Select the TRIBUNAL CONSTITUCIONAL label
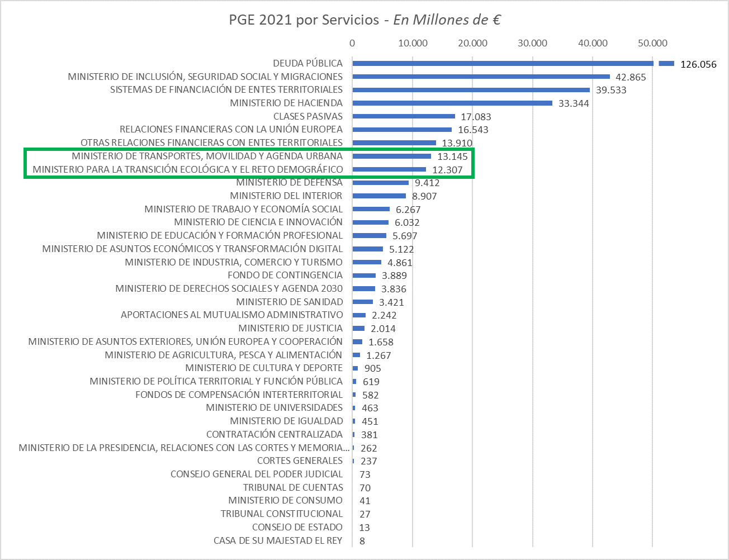 [281, 514]
